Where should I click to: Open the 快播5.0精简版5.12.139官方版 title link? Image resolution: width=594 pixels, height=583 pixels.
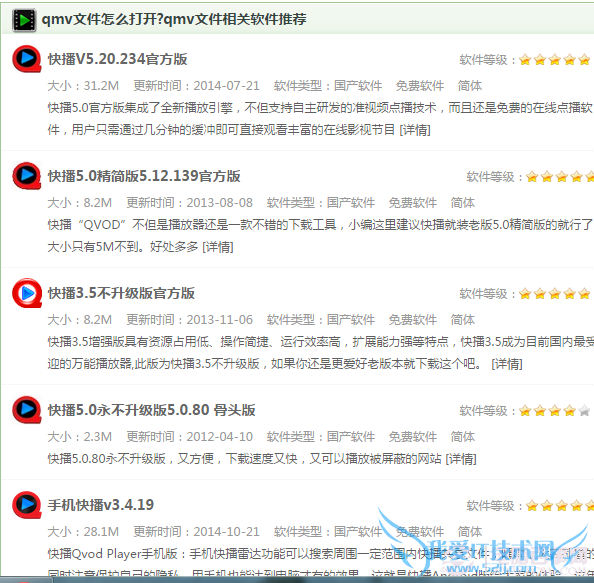[144, 176]
